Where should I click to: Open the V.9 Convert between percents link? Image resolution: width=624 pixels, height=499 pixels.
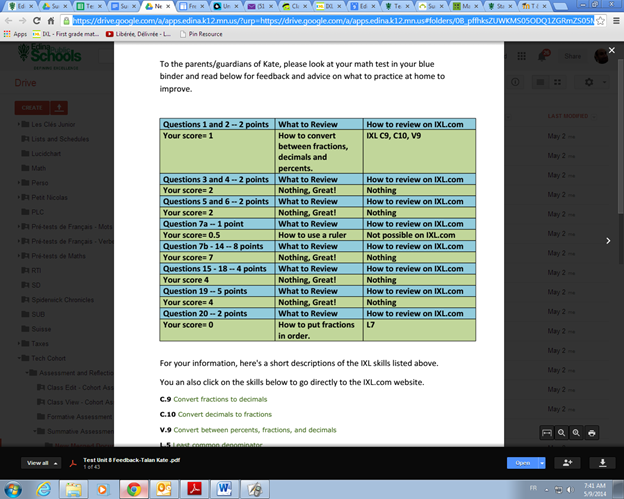pos(255,430)
